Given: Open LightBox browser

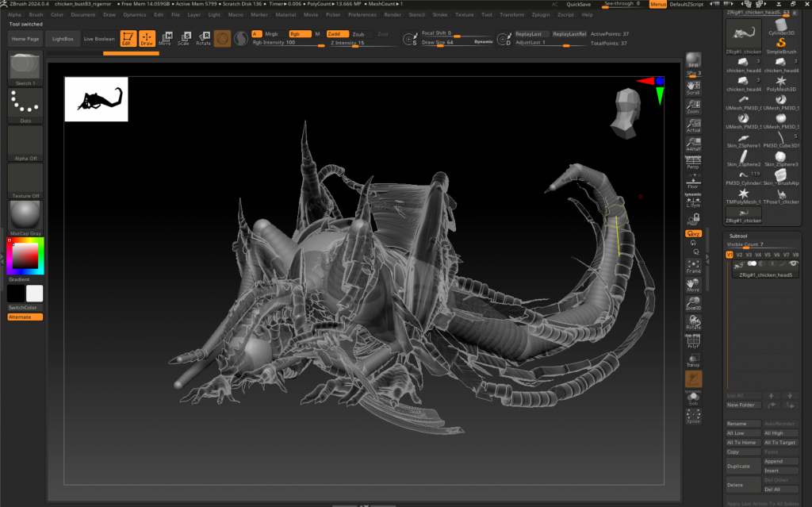Looking at the screenshot, I should 63,39.
